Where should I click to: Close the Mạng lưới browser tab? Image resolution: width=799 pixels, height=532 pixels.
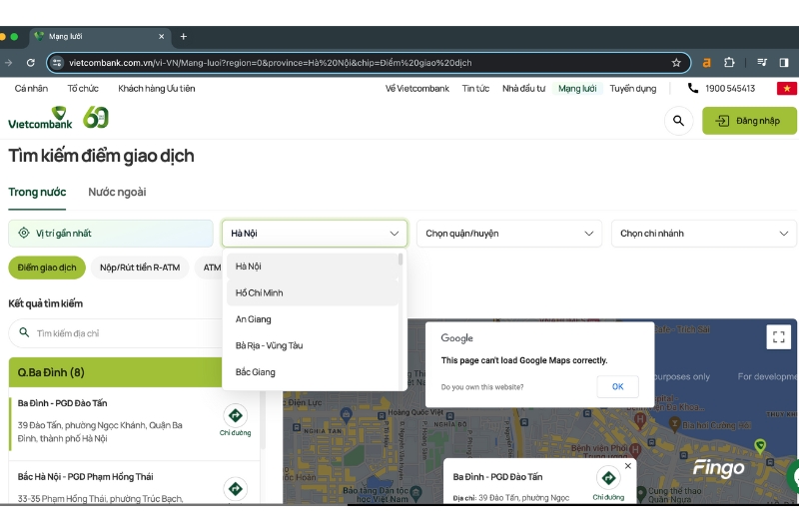pos(161,37)
